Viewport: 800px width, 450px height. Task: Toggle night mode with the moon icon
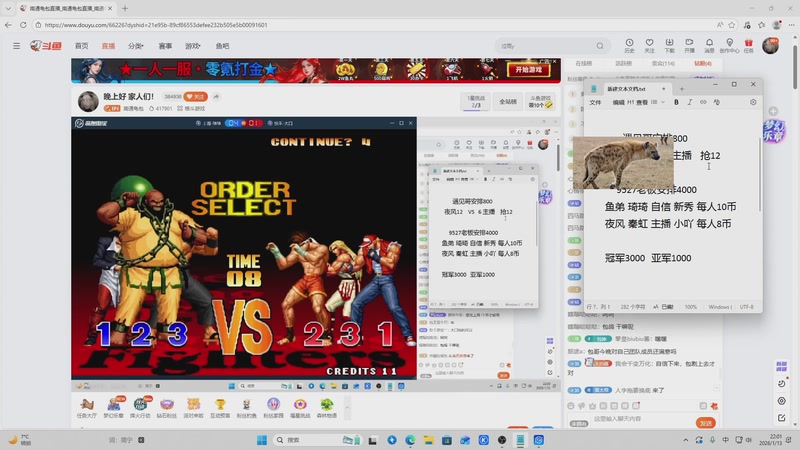pyautogui.click(x=782, y=384)
